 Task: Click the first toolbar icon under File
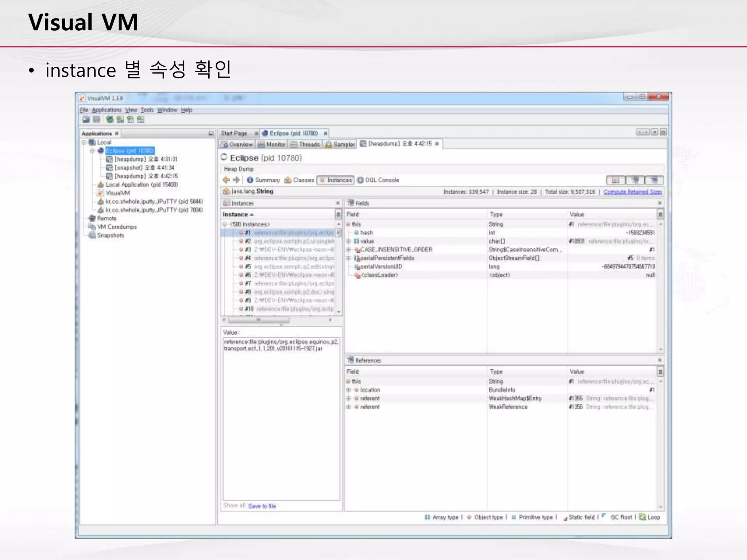(x=86, y=120)
